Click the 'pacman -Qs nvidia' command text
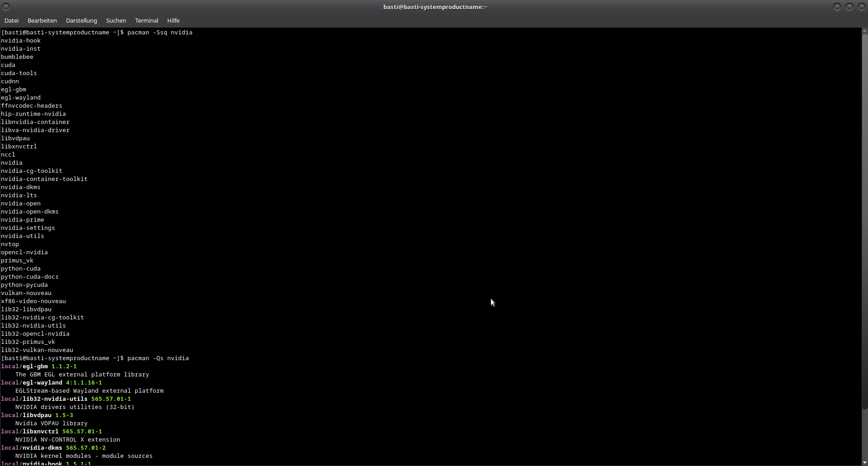The width and height of the screenshot is (868, 466). pyautogui.click(x=158, y=358)
